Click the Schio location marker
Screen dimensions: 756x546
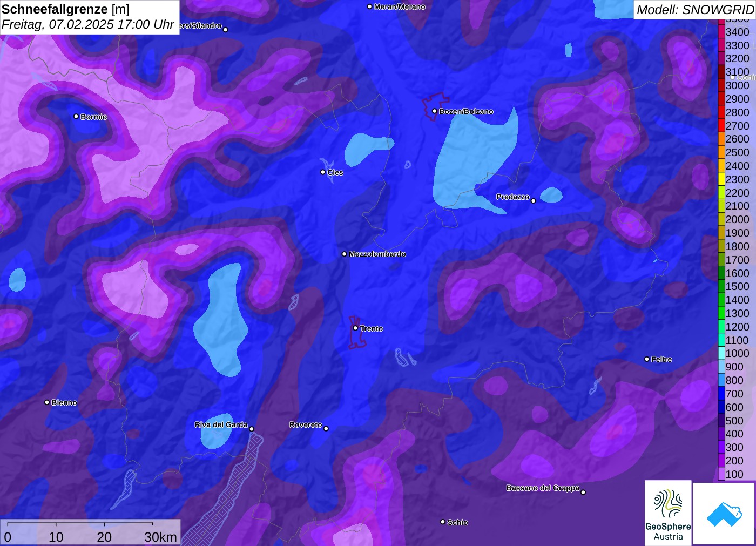point(443,522)
